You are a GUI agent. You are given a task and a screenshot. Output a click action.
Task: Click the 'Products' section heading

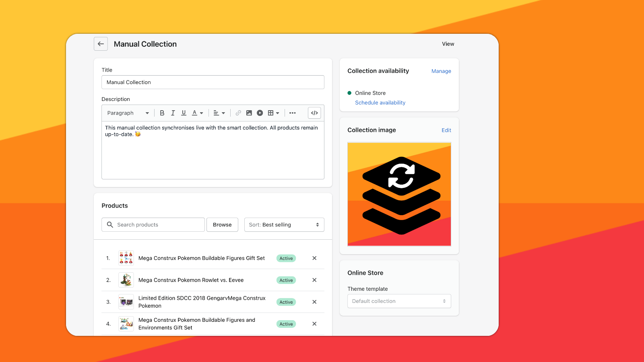(115, 206)
